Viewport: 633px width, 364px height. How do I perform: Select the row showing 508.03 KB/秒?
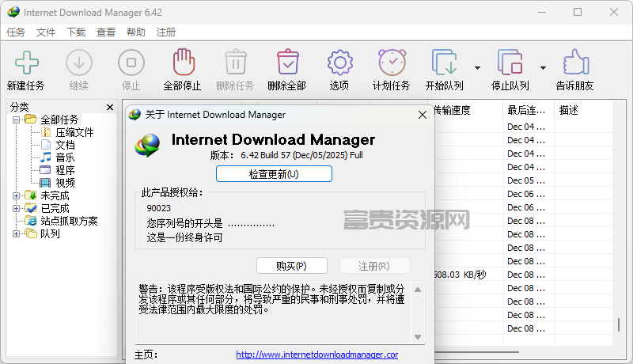click(523, 275)
